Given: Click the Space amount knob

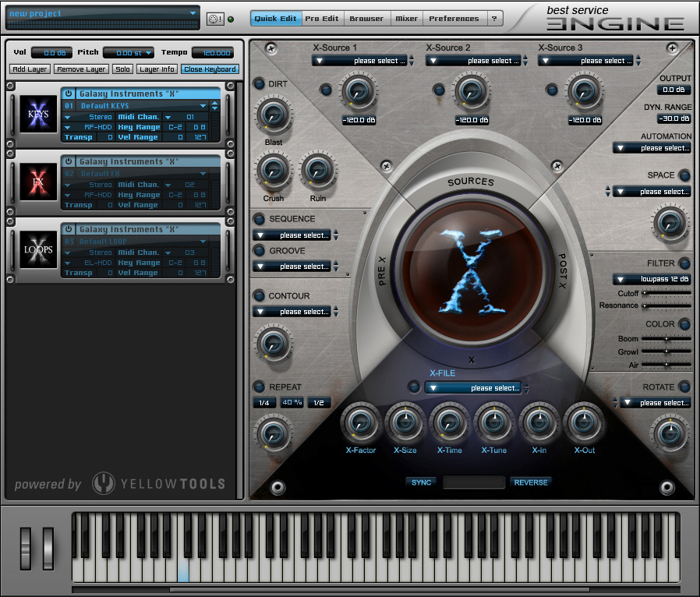Looking at the screenshot, I should (x=670, y=223).
